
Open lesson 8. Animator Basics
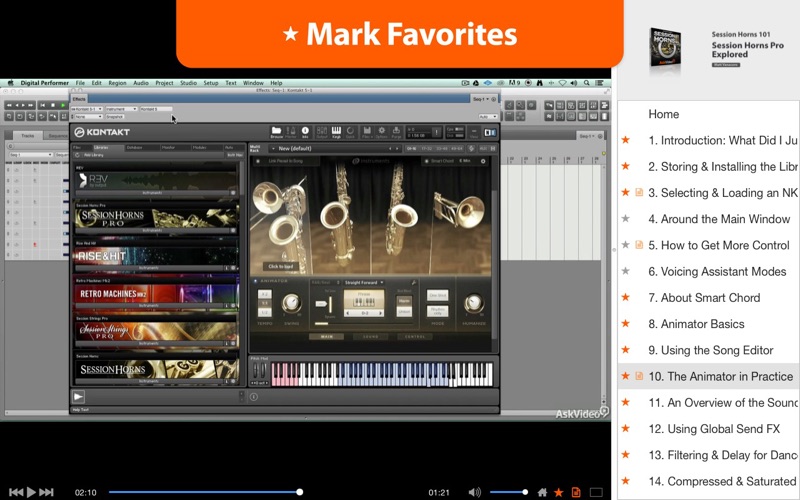(x=696, y=324)
